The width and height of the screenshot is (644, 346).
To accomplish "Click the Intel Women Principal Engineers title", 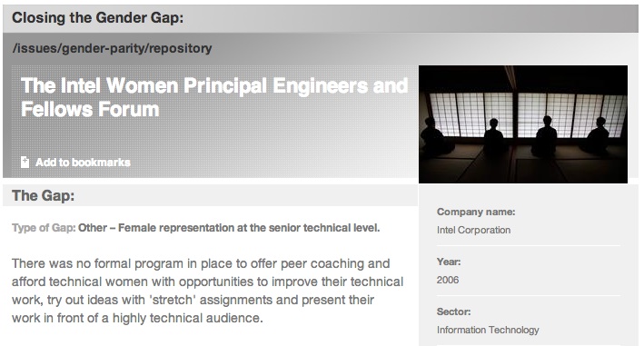I will (214, 98).
